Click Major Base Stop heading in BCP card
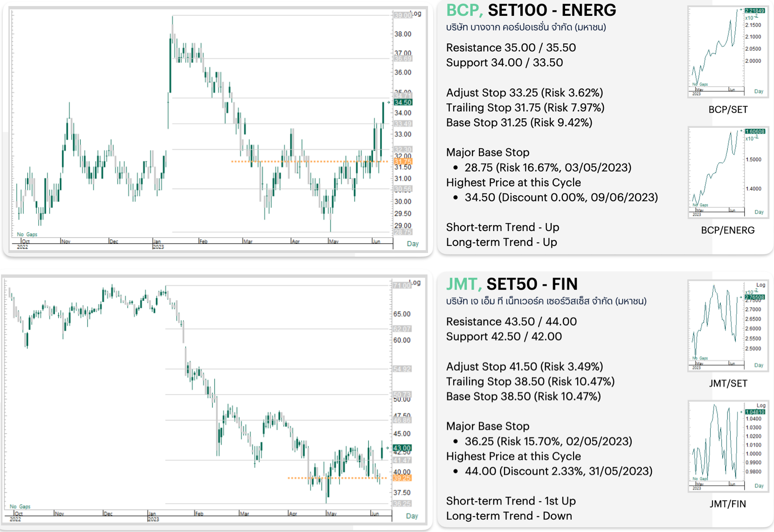The image size is (774, 532). 488,152
